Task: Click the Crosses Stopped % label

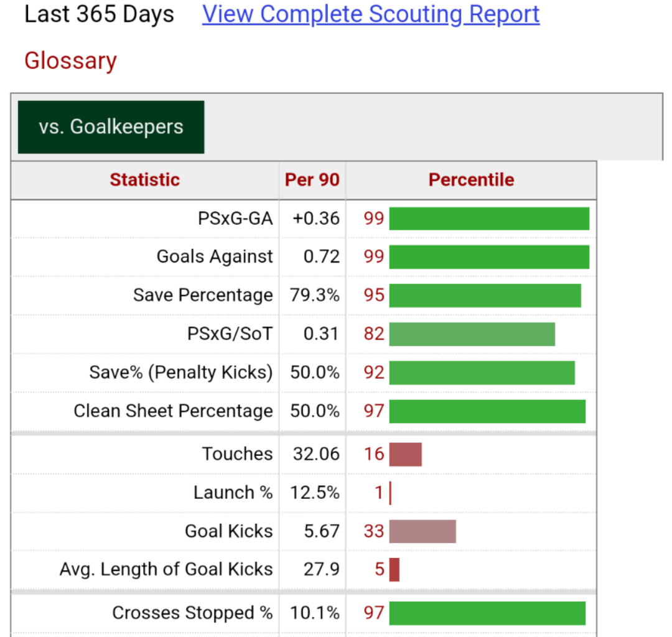Action: click(192, 613)
